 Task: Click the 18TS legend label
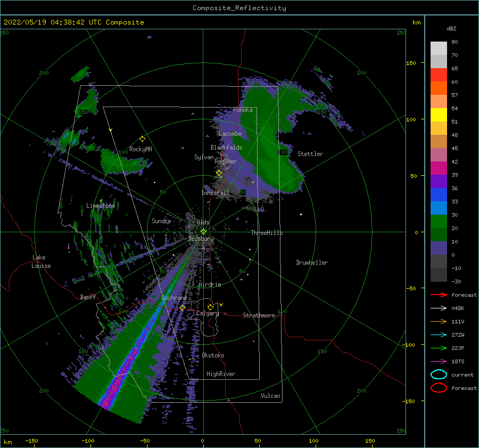pos(458,362)
